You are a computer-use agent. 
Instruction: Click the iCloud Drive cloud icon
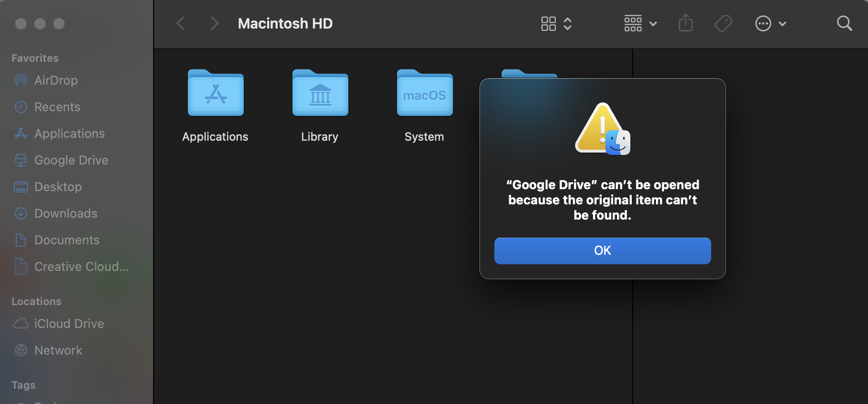point(21,324)
